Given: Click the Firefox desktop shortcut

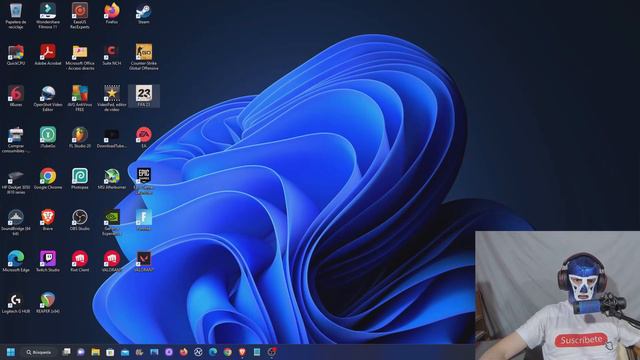Looking at the screenshot, I should [111, 13].
